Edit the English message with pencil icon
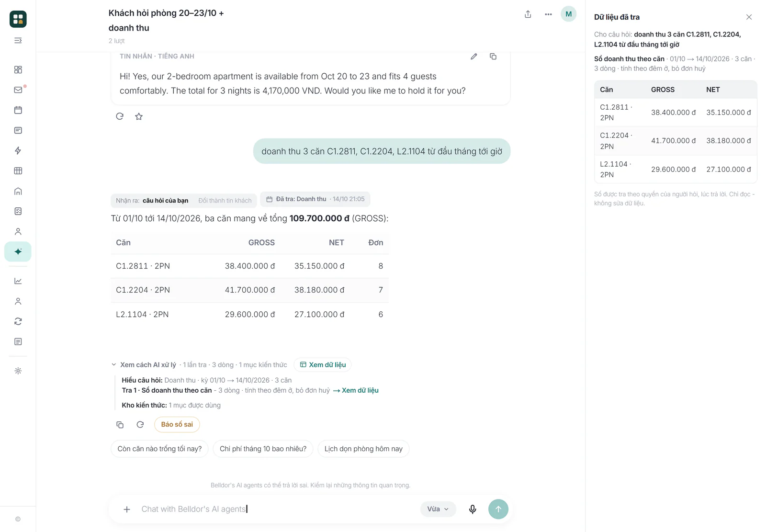The height and width of the screenshot is (532, 766). coord(473,57)
